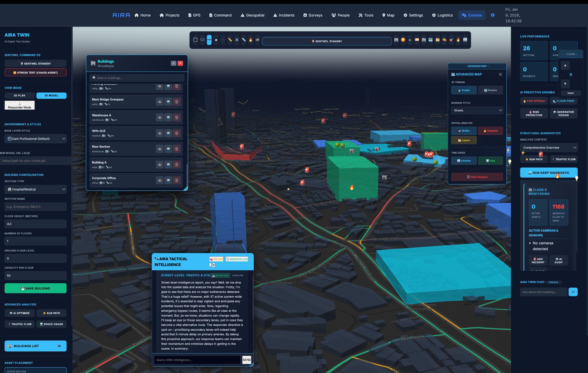Click Run Deep Diagnostic

[x=548, y=173]
